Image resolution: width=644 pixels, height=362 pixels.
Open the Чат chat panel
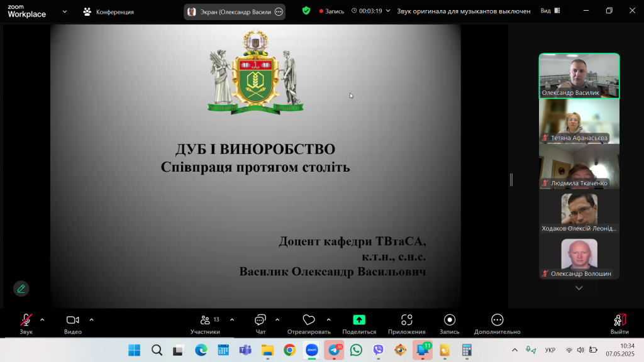(260, 324)
